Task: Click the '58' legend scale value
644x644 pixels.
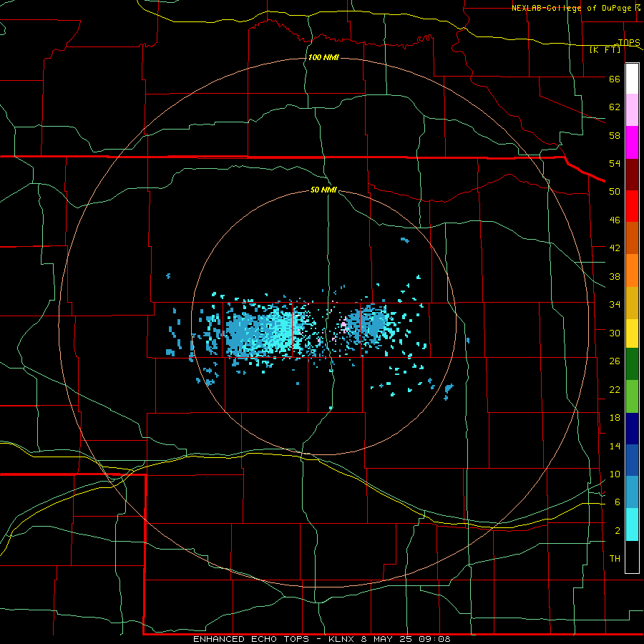Action: tap(615, 135)
